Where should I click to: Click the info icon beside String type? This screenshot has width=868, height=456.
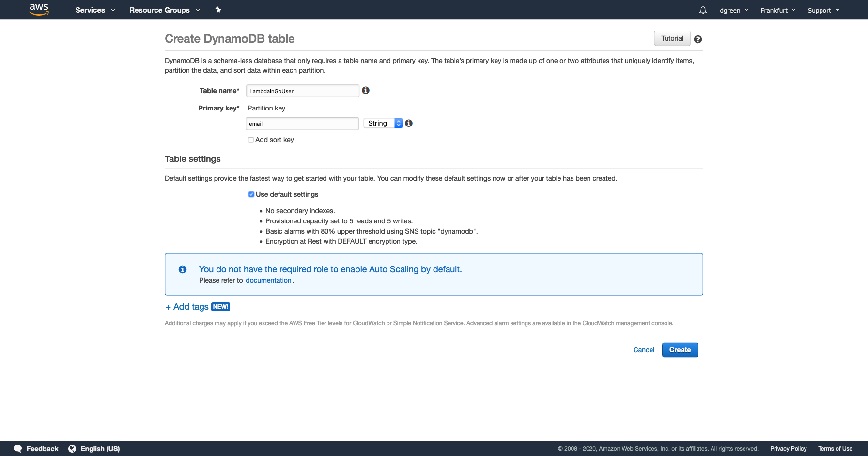(x=409, y=123)
